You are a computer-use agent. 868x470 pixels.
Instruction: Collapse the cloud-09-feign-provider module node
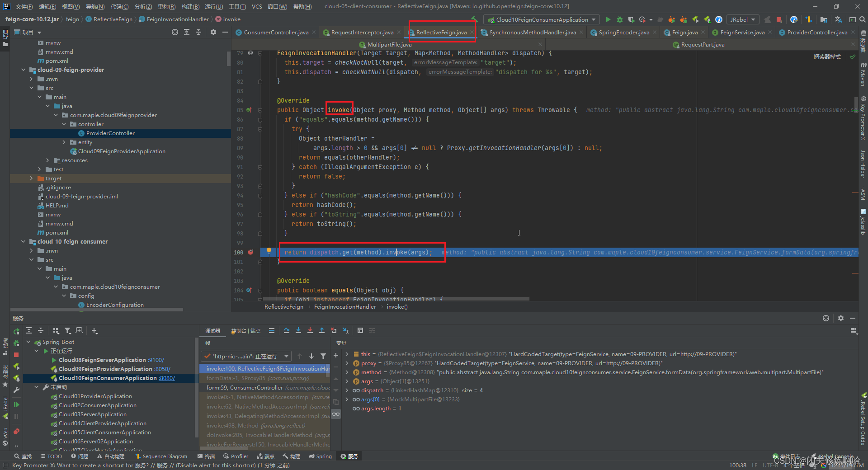click(x=24, y=70)
